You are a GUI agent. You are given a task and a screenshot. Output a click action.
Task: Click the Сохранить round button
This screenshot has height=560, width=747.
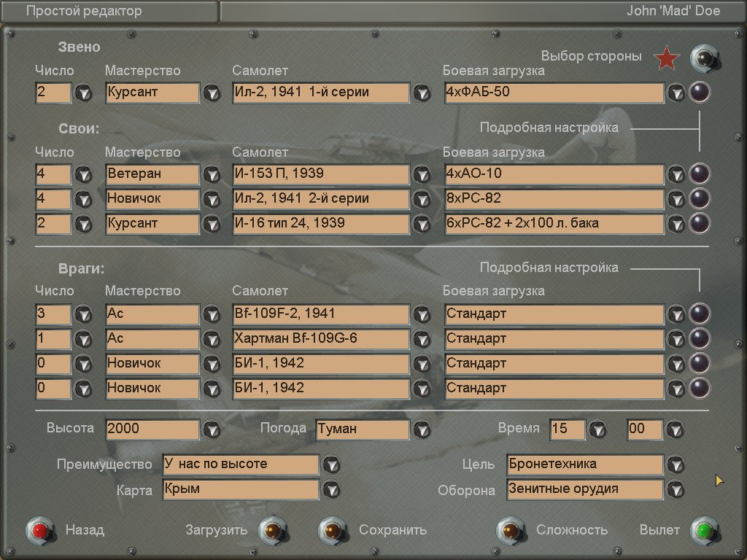click(x=331, y=530)
